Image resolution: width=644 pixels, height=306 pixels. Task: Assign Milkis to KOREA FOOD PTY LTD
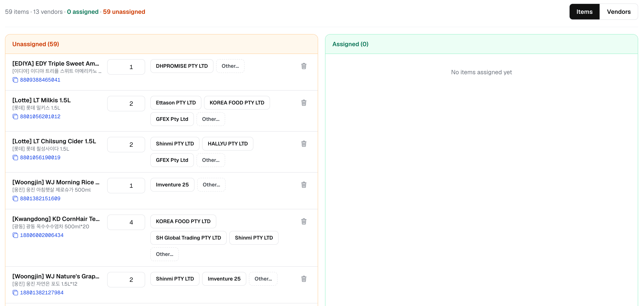[237, 103]
